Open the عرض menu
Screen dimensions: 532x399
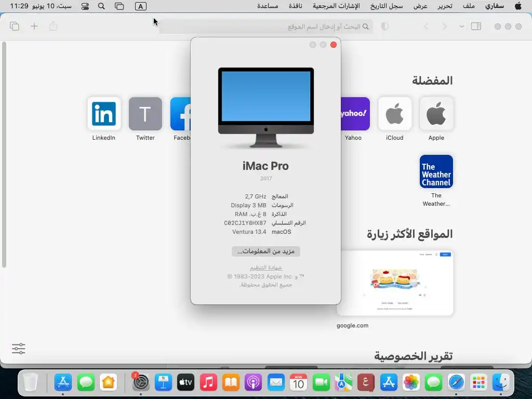(420, 6)
